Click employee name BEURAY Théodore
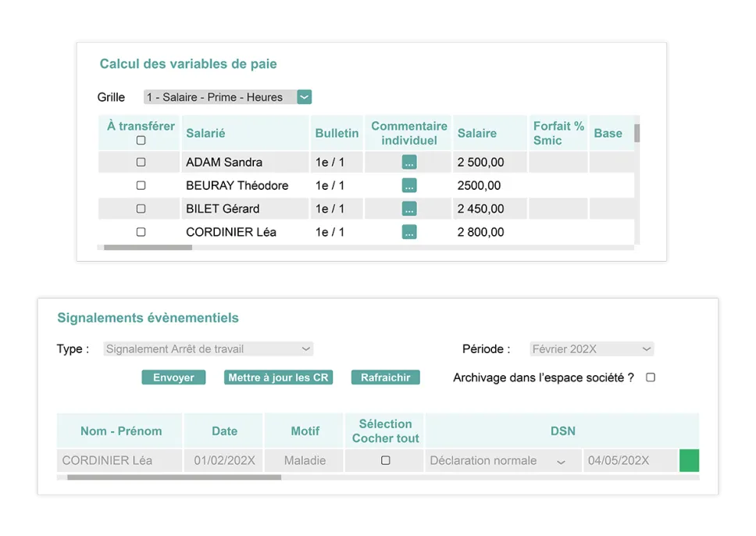Viewport: 756px width, 536px height. click(x=237, y=185)
